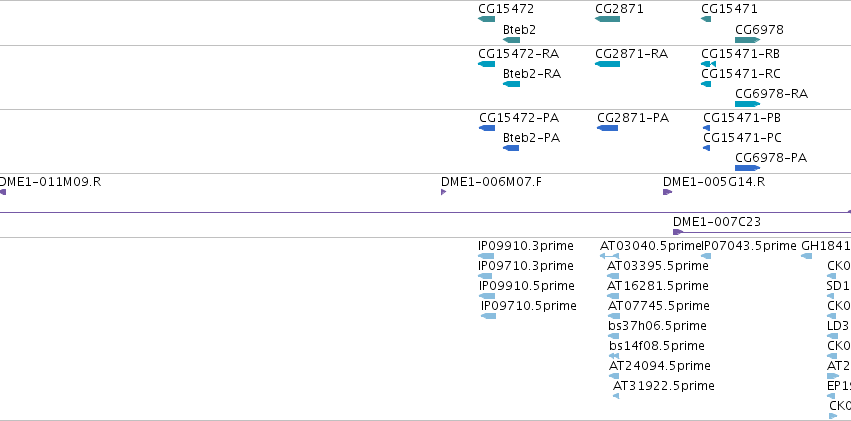Open the CG15472-RA transcript label

(x=518, y=54)
